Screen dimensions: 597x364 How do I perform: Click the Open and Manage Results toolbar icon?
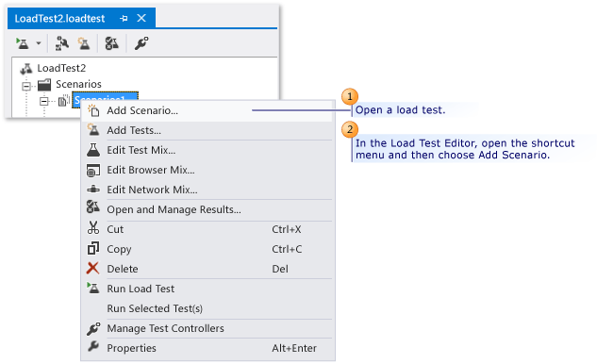click(x=111, y=43)
